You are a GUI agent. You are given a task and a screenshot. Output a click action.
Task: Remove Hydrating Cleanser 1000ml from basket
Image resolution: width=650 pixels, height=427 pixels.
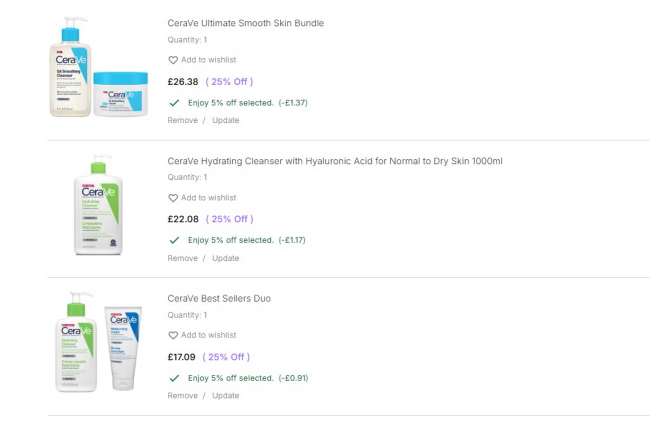coord(182,258)
